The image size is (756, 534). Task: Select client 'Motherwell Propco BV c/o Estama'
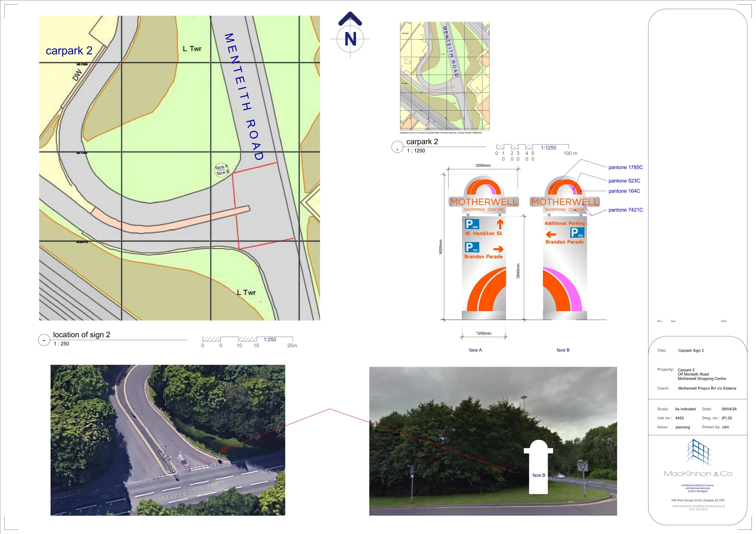707,389
